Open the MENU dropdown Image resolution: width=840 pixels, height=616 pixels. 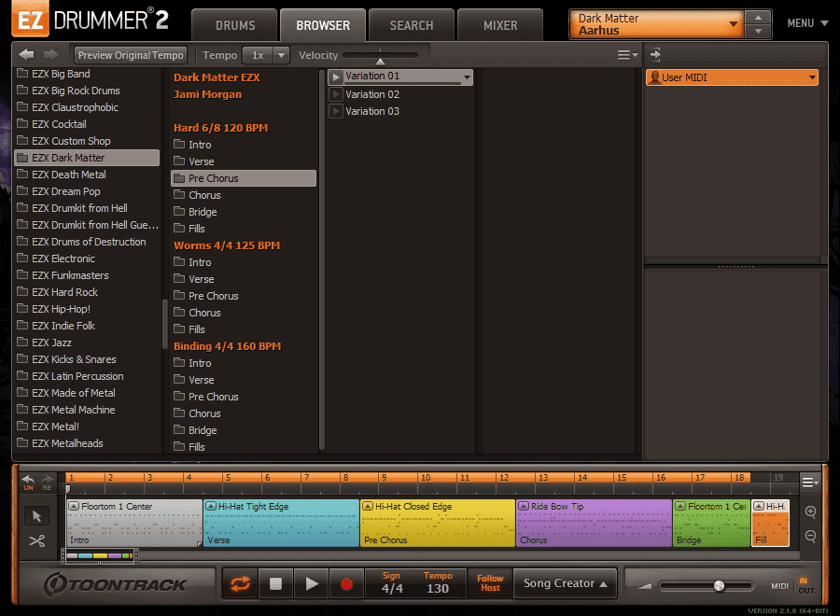click(x=808, y=23)
